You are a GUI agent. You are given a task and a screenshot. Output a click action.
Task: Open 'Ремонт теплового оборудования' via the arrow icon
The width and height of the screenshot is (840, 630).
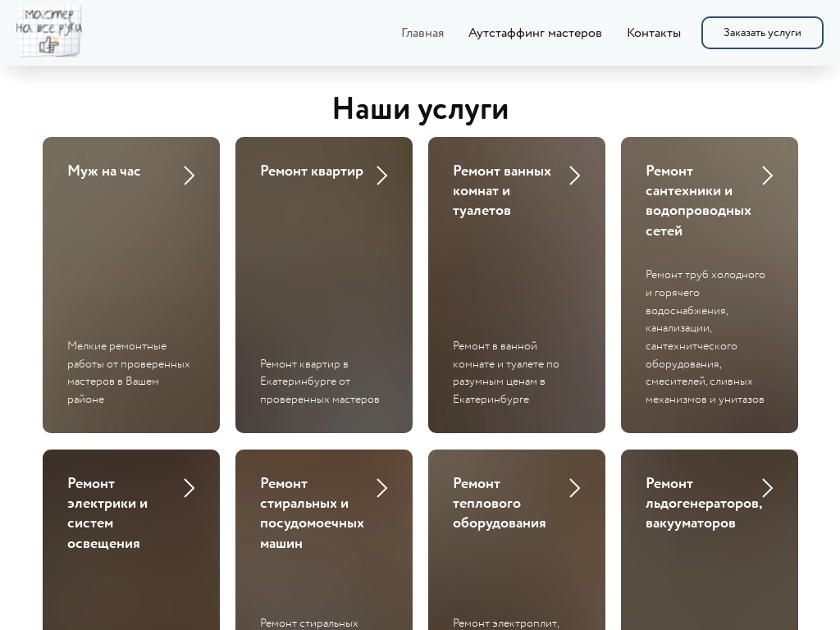pyautogui.click(x=575, y=488)
